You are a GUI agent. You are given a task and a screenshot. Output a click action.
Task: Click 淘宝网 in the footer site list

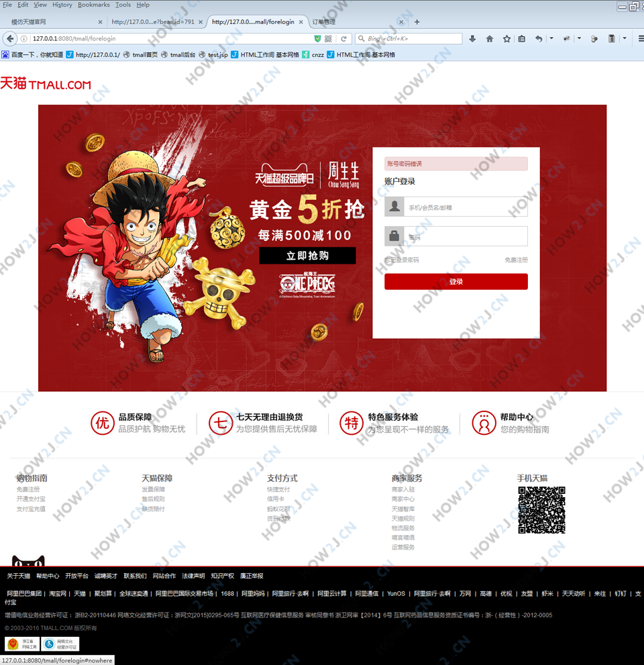[x=58, y=594]
